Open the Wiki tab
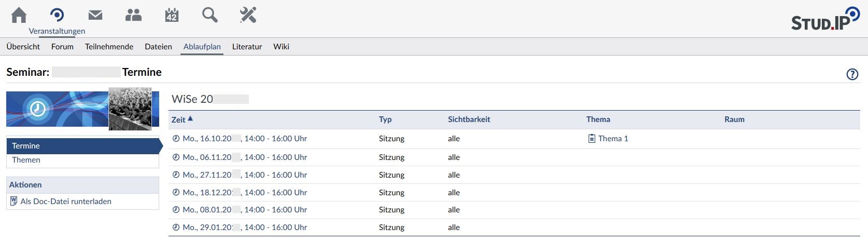This screenshot has width=868, height=242. pos(281,47)
